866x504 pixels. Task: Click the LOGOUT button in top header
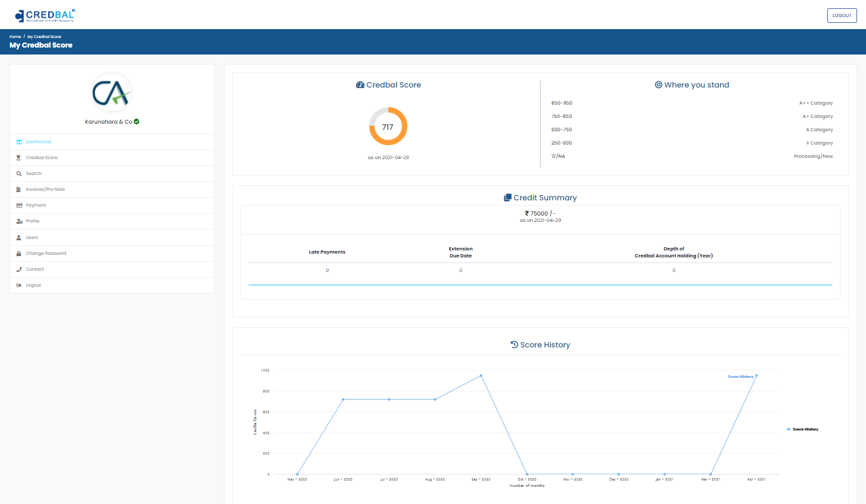point(842,15)
